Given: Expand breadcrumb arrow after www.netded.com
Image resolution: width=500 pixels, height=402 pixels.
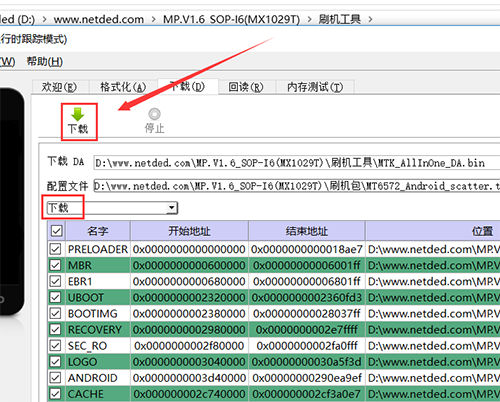Looking at the screenshot, I should tap(153, 19).
